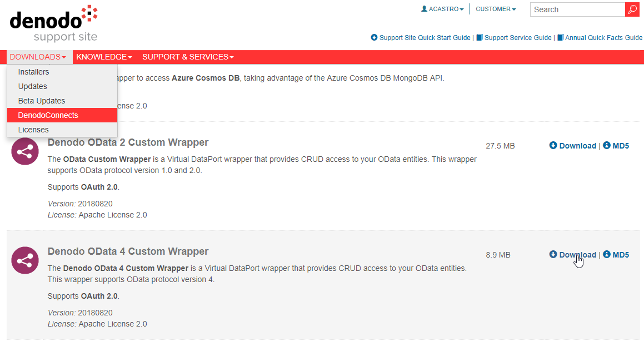Open MD5 link for OData 2 wrapper

(x=621, y=146)
